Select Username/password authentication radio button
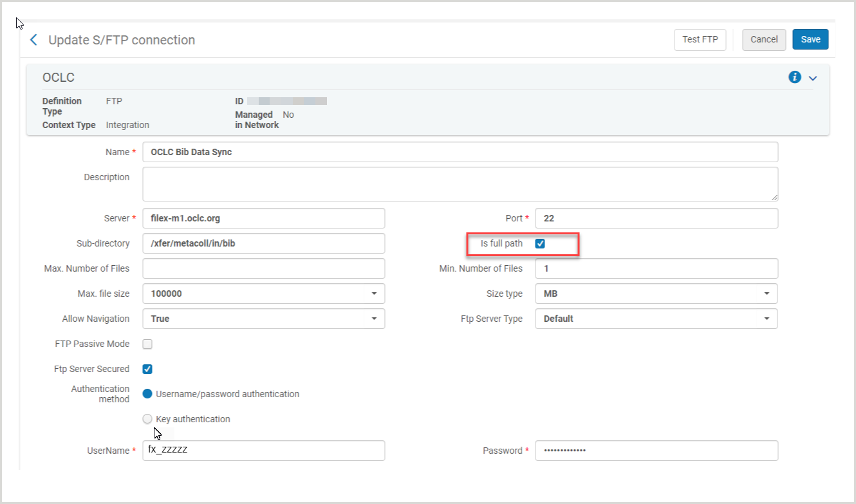 [147, 394]
